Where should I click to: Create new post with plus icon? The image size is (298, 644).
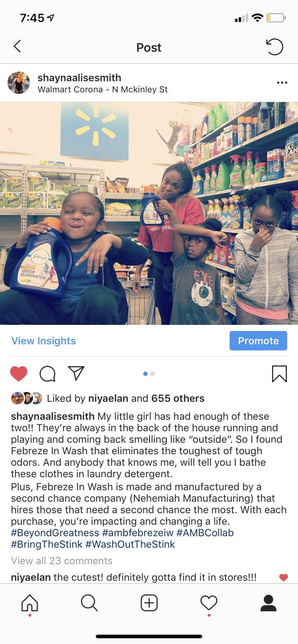tap(149, 603)
